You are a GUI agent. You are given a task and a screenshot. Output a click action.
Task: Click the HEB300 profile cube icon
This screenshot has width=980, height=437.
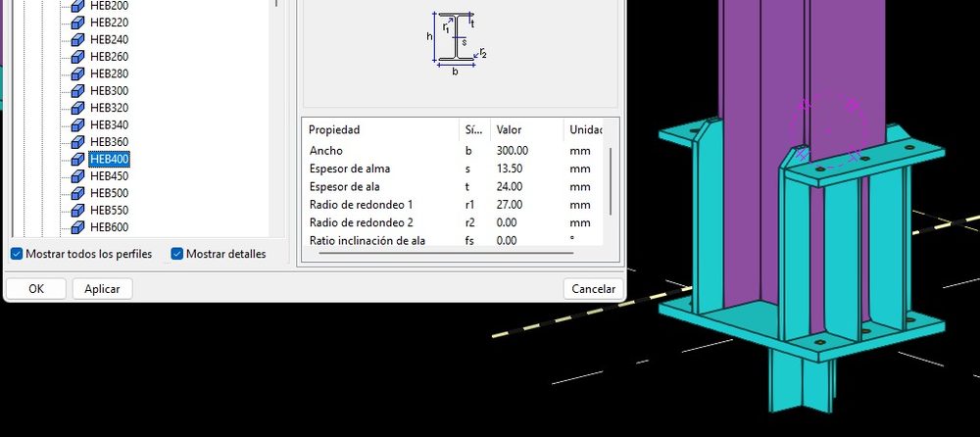pyautogui.click(x=77, y=91)
